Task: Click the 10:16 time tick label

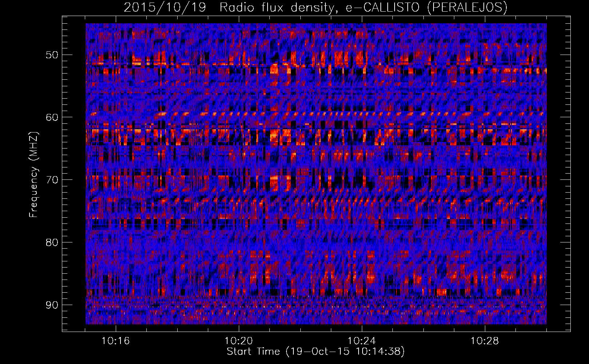Action: 116,341
